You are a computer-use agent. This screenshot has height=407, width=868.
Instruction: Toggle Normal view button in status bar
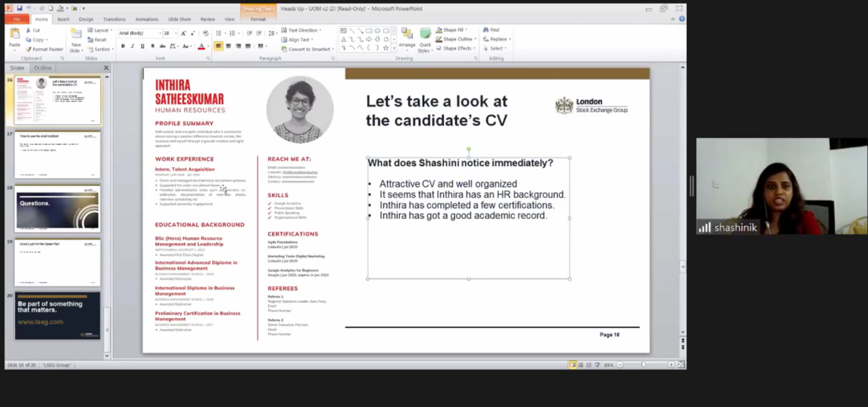pyautogui.click(x=572, y=365)
